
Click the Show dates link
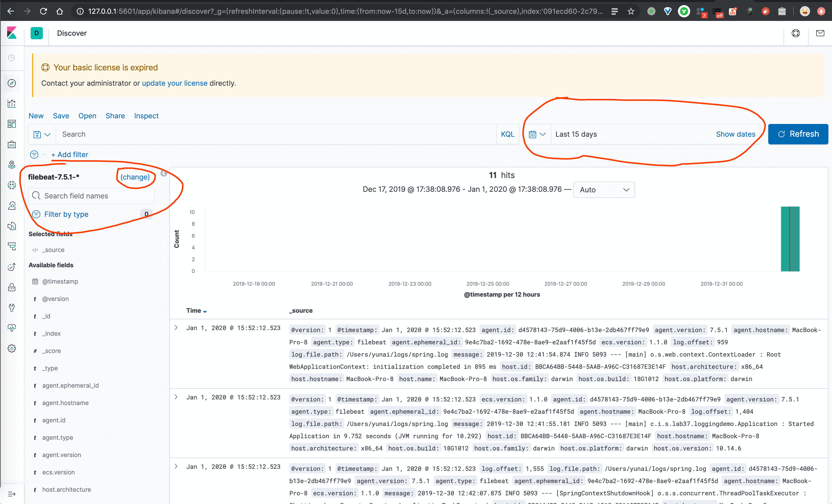tap(736, 134)
